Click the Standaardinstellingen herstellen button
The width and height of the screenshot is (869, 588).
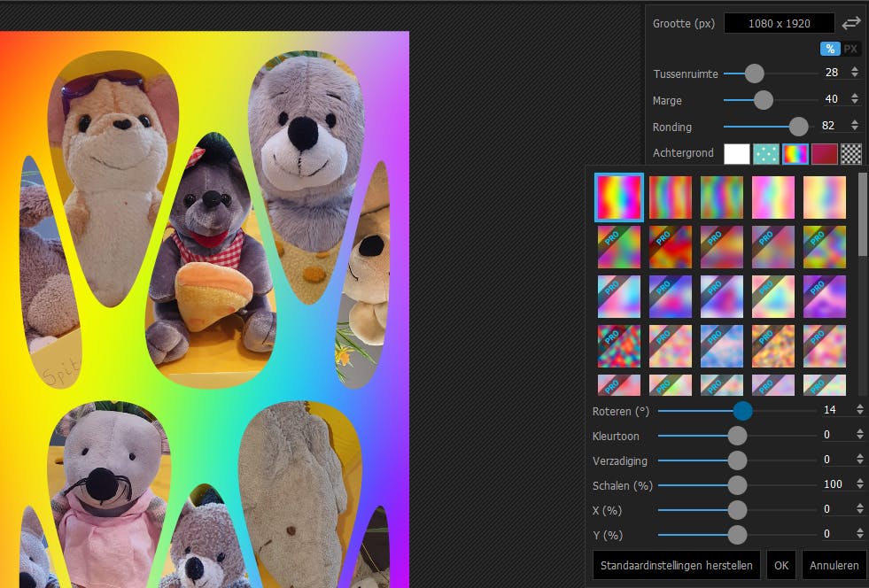[x=677, y=565]
